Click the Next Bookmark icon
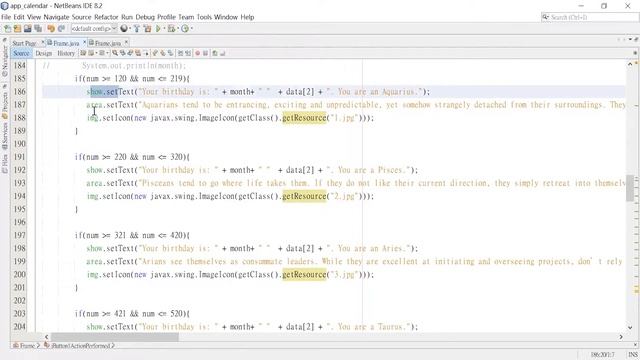The height and width of the screenshot is (360, 640). (x=162, y=53)
